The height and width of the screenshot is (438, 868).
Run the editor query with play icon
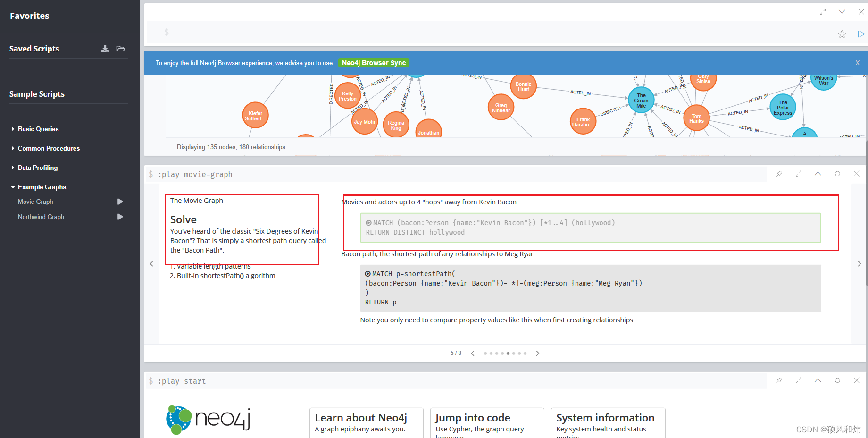(x=861, y=34)
